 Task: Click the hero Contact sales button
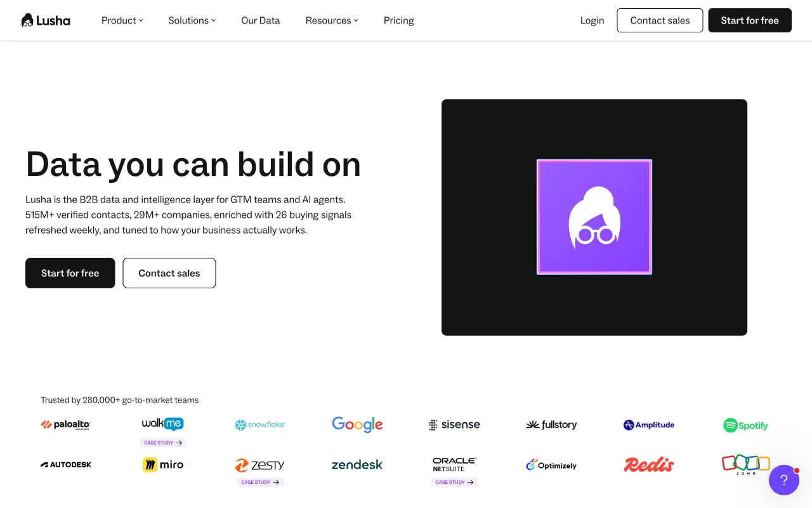(169, 273)
